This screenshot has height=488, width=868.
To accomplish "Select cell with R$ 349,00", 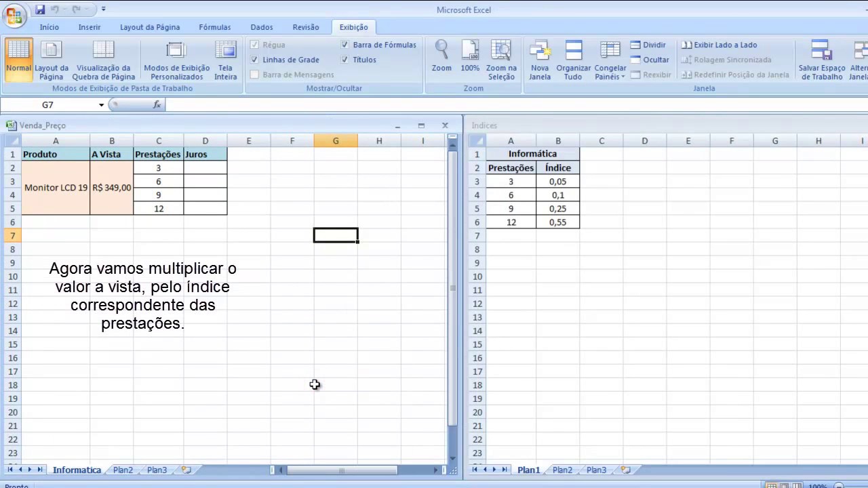I will (112, 188).
